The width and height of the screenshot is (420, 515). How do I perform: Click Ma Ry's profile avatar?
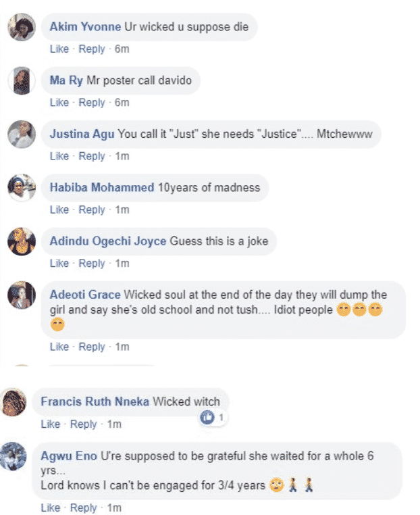(21, 81)
